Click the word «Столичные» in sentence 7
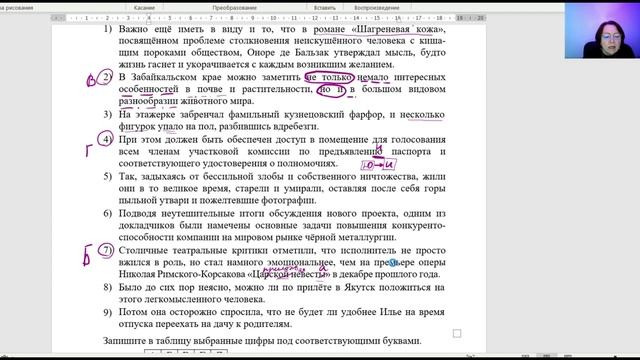640x360 pixels. 143,251
